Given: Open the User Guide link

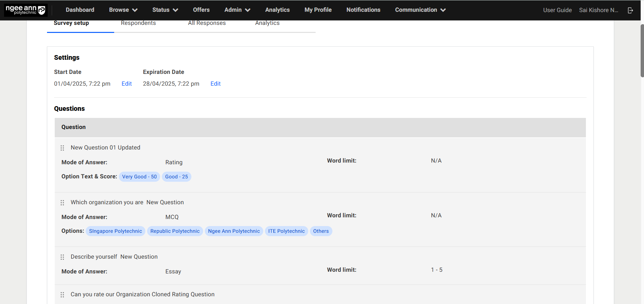Looking at the screenshot, I should click(x=557, y=10).
